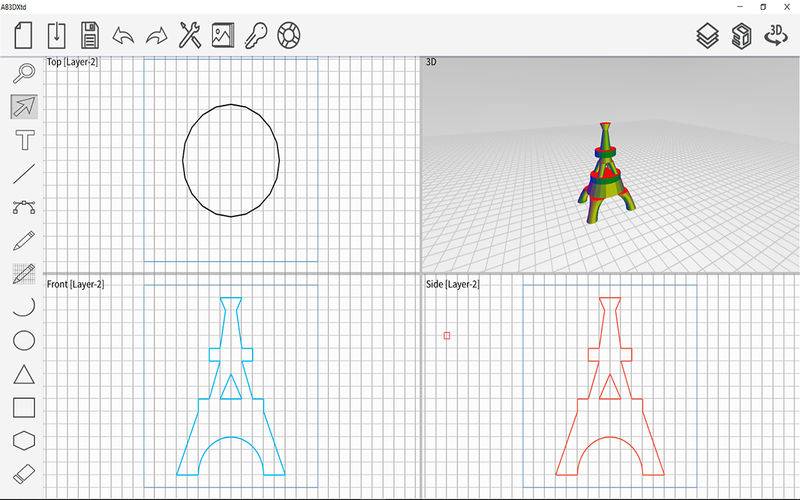This screenshot has width=800, height=500.
Task: Click the 3D building model icon
Action: (x=741, y=36)
